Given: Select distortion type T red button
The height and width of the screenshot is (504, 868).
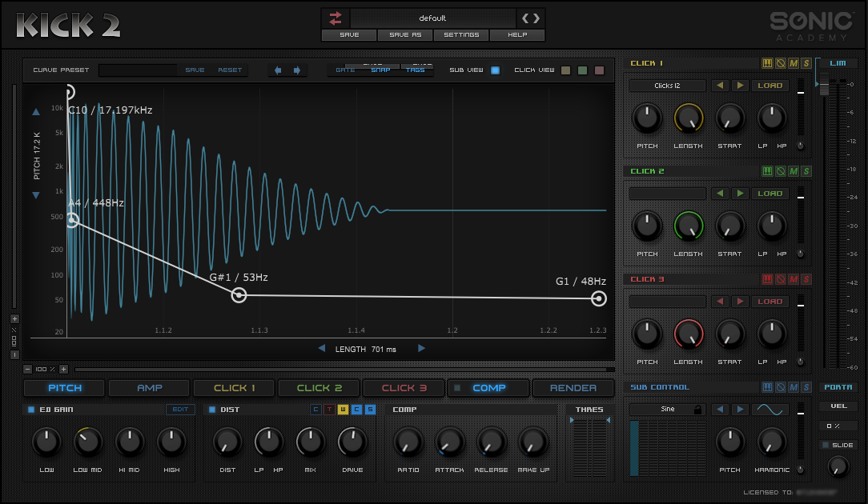Looking at the screenshot, I should click(x=329, y=410).
